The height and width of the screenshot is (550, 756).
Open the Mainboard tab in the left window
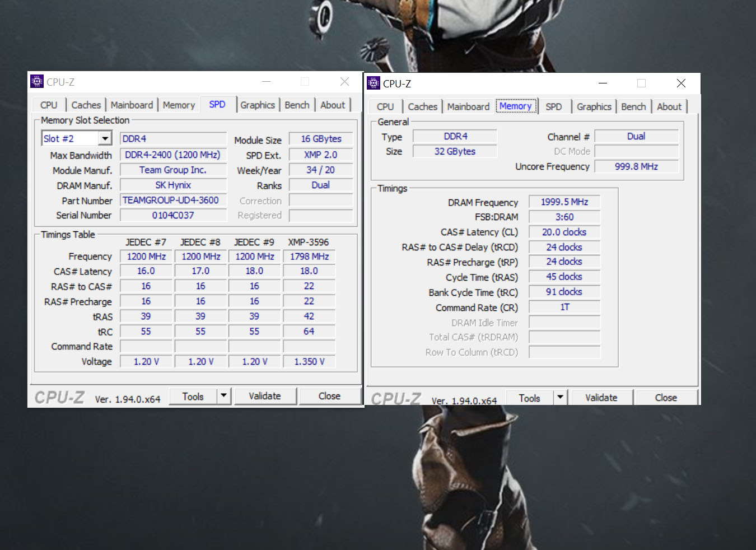(x=132, y=105)
